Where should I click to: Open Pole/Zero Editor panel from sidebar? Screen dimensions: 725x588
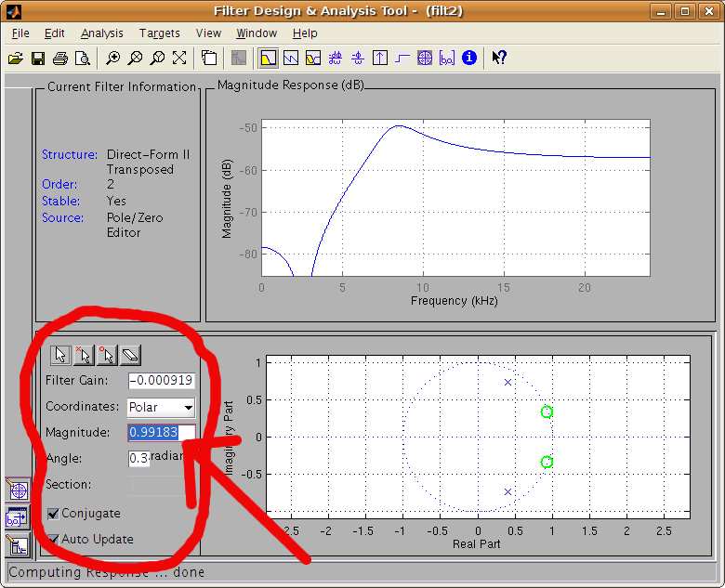[18, 490]
